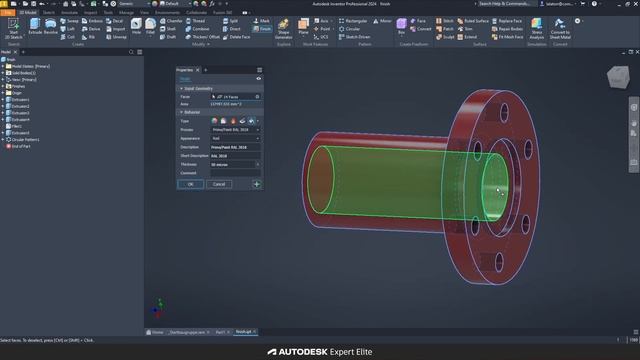Open the File menu
The height and width of the screenshot is (360, 640).
(x=8, y=13)
